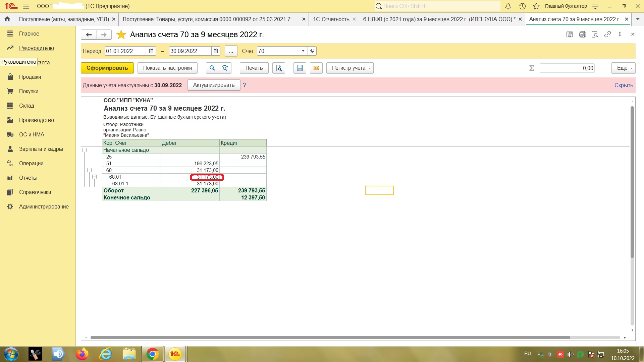Print icon in header toolbar
Screen dimensions: 644x362
click(x=582, y=34)
